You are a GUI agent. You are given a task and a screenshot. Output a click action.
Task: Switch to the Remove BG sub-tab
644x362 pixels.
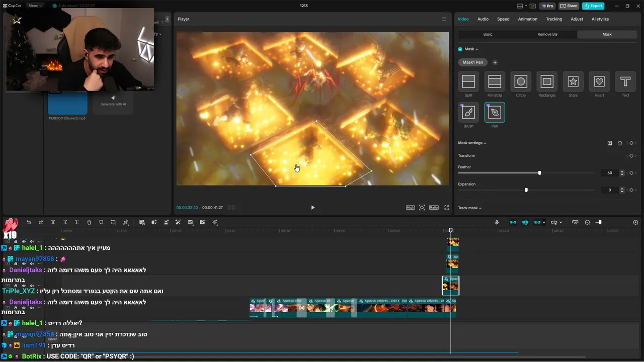(x=547, y=34)
